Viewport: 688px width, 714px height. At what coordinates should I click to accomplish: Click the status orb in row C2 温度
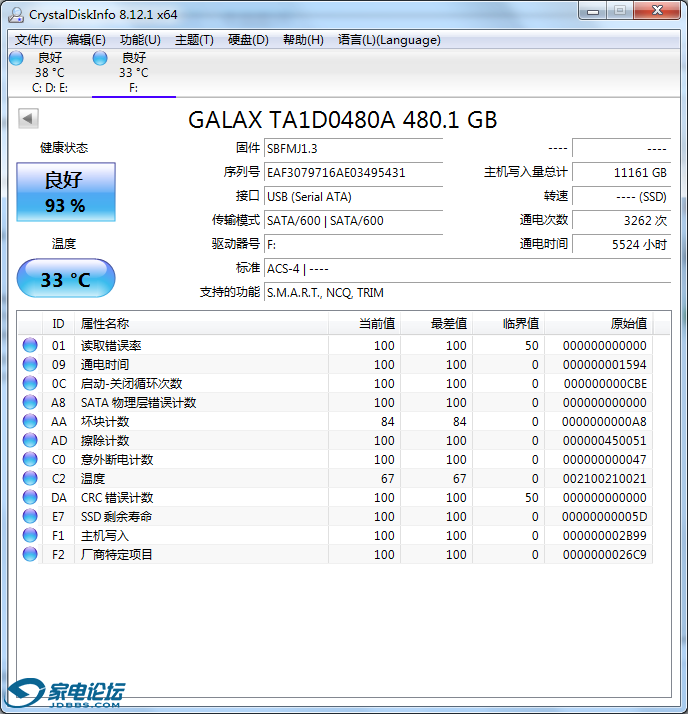[30, 478]
